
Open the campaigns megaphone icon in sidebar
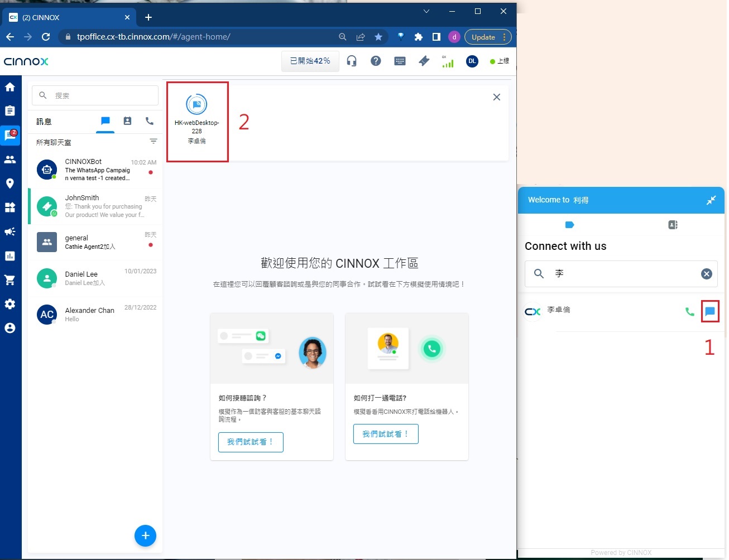pyautogui.click(x=10, y=231)
